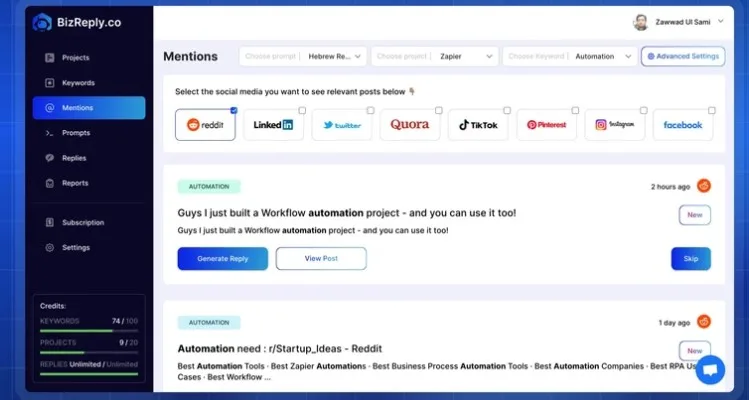Go to Projects in sidebar
The image size is (749, 400).
[x=89, y=58]
